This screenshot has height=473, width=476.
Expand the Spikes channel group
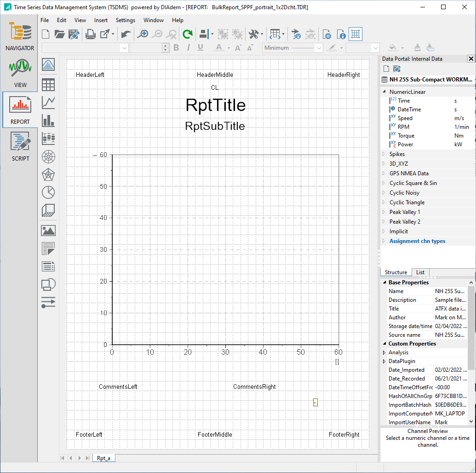[384, 154]
